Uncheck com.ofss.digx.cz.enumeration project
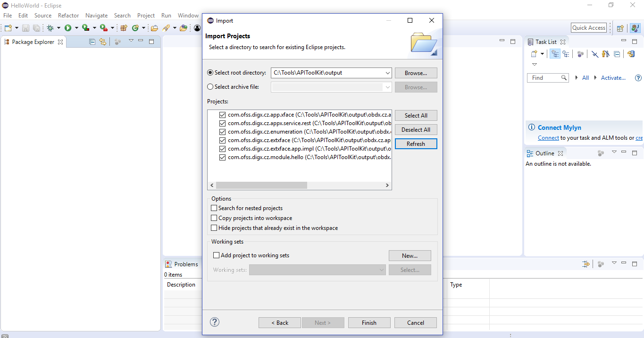 [x=223, y=132]
